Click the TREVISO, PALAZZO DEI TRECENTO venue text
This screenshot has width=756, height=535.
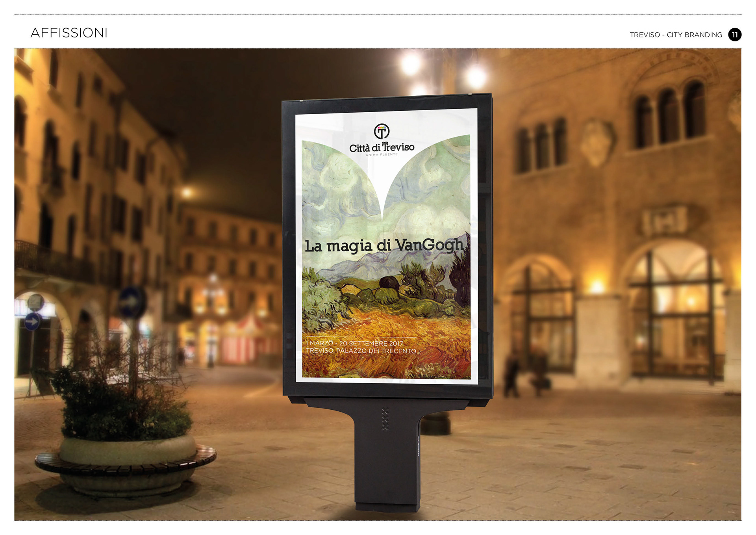tap(361, 351)
